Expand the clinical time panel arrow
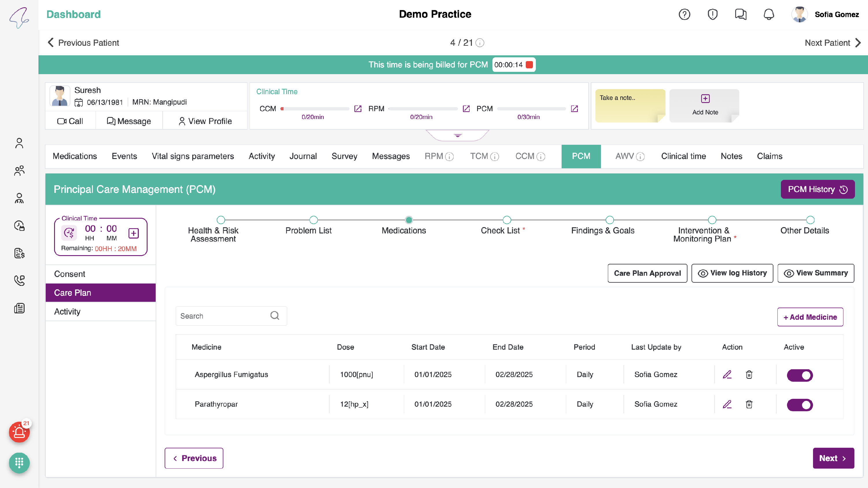 point(457,136)
